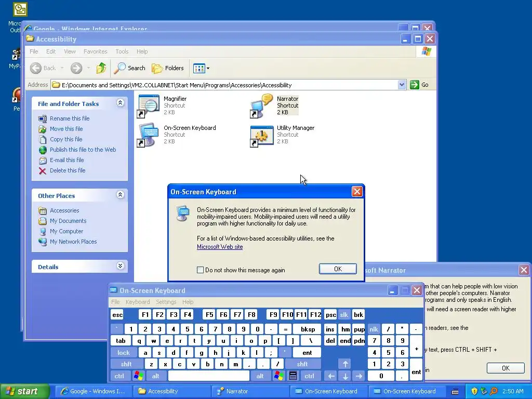
Task: Go to My Documents in Other Places
Action: tap(68, 221)
